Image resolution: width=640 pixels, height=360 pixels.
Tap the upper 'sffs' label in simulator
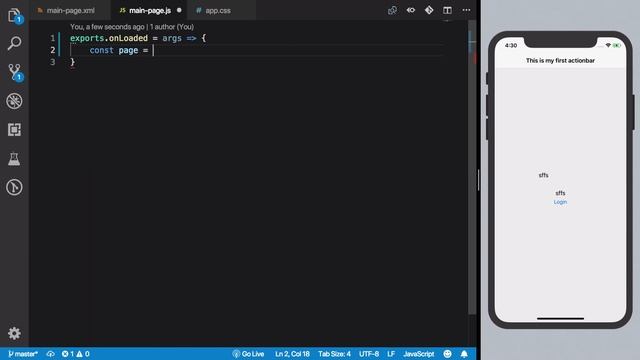pyautogui.click(x=543, y=175)
